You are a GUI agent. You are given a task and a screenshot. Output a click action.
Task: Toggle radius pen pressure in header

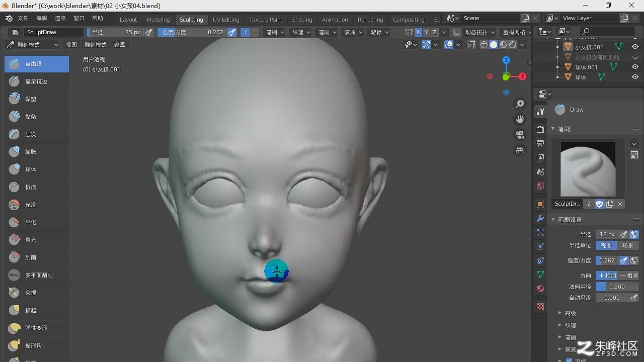pos(149,32)
